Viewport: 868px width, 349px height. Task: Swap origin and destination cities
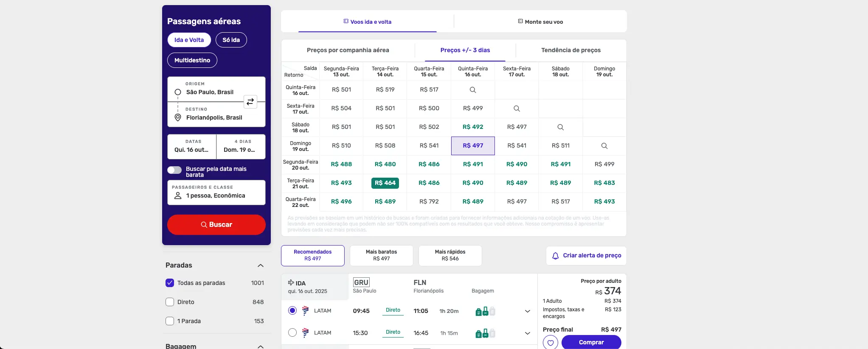tap(250, 102)
